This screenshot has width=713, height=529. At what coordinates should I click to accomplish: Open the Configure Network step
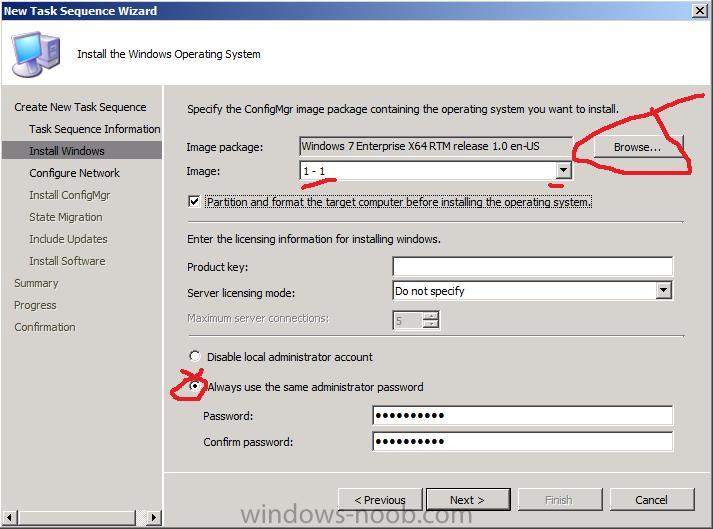click(x=75, y=173)
